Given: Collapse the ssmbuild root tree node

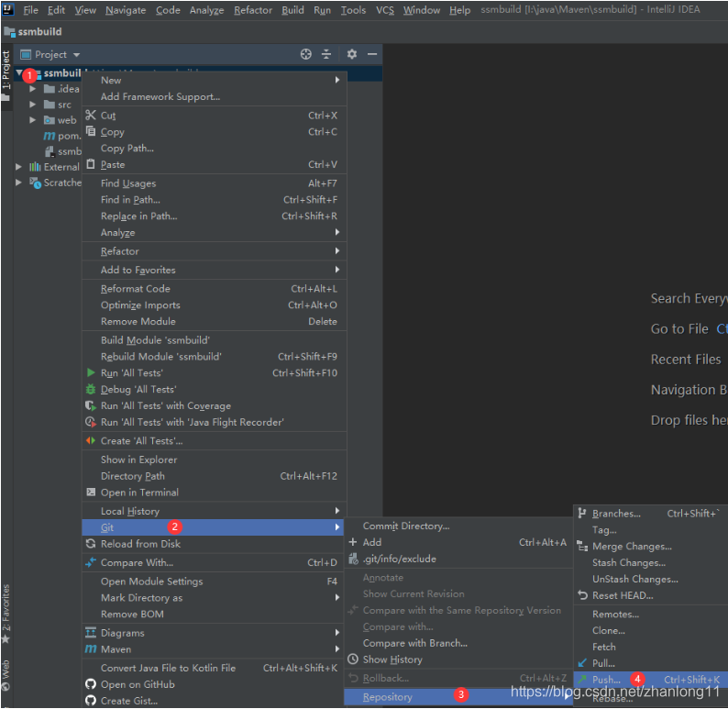Looking at the screenshot, I should pyautogui.click(x=19, y=72).
